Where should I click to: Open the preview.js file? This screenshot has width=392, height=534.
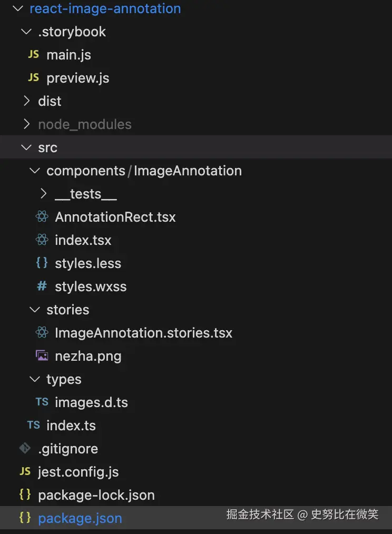[77, 78]
